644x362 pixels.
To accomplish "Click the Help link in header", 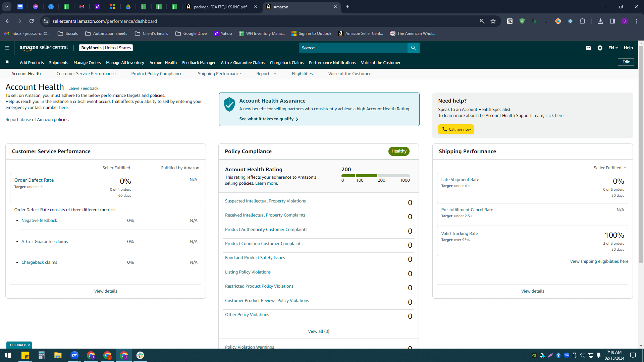I will click(628, 48).
